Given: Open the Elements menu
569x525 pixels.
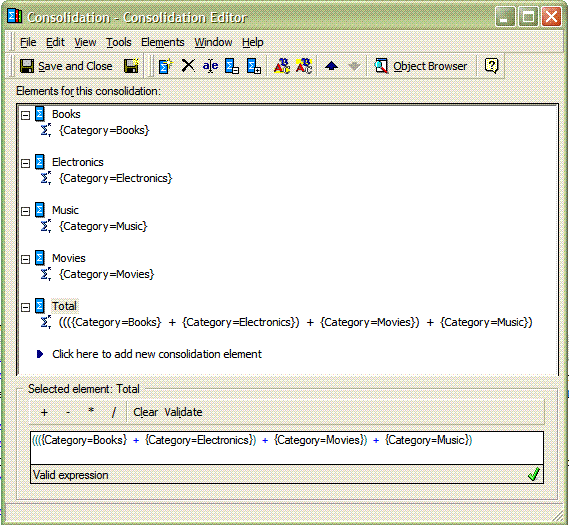Looking at the screenshot, I should [x=163, y=42].
